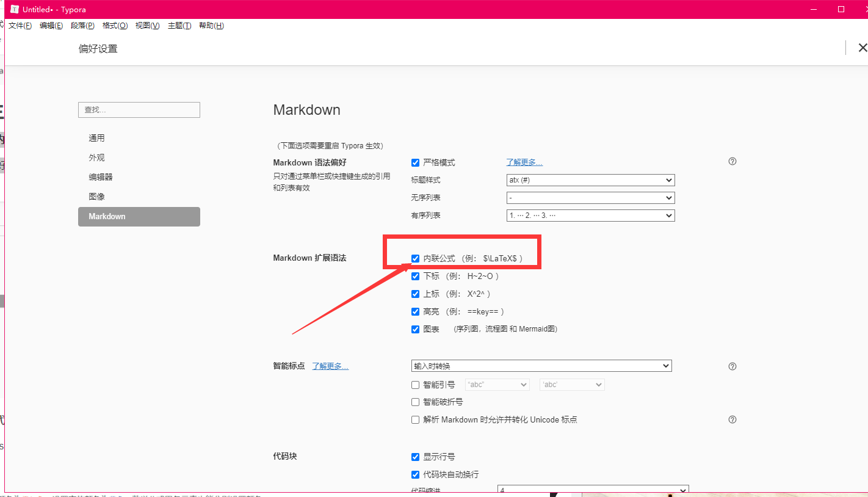The image size is (868, 497).
Task: Select 编辑器 settings category
Action: [x=139, y=177]
